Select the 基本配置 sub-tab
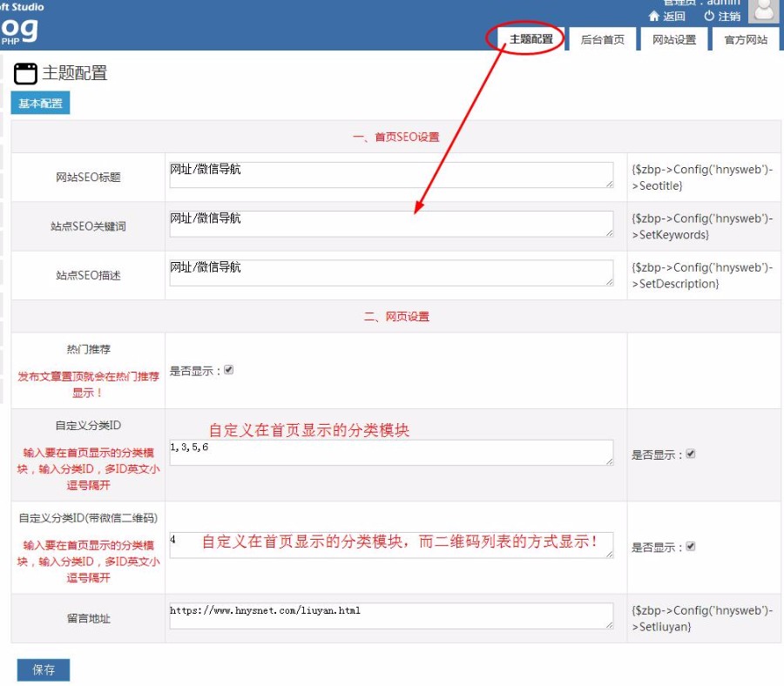This screenshot has width=784, height=686. coord(40,103)
